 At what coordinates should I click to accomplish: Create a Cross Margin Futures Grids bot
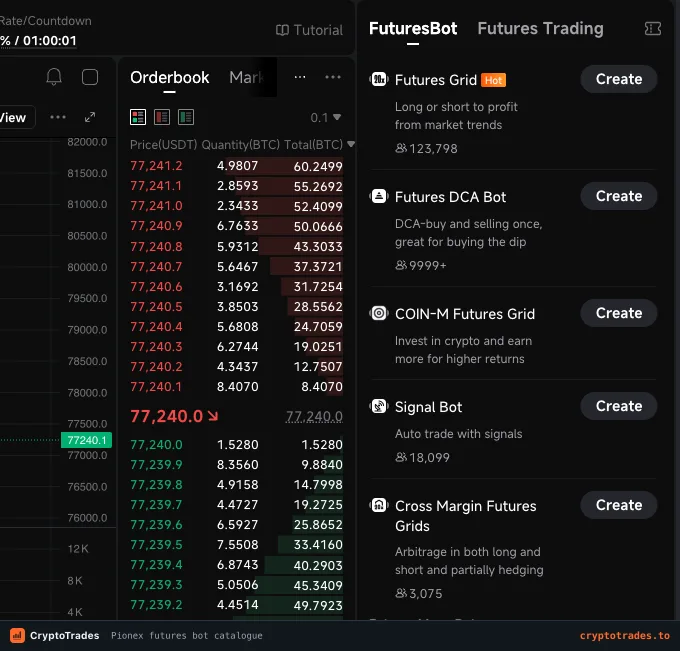(x=618, y=505)
